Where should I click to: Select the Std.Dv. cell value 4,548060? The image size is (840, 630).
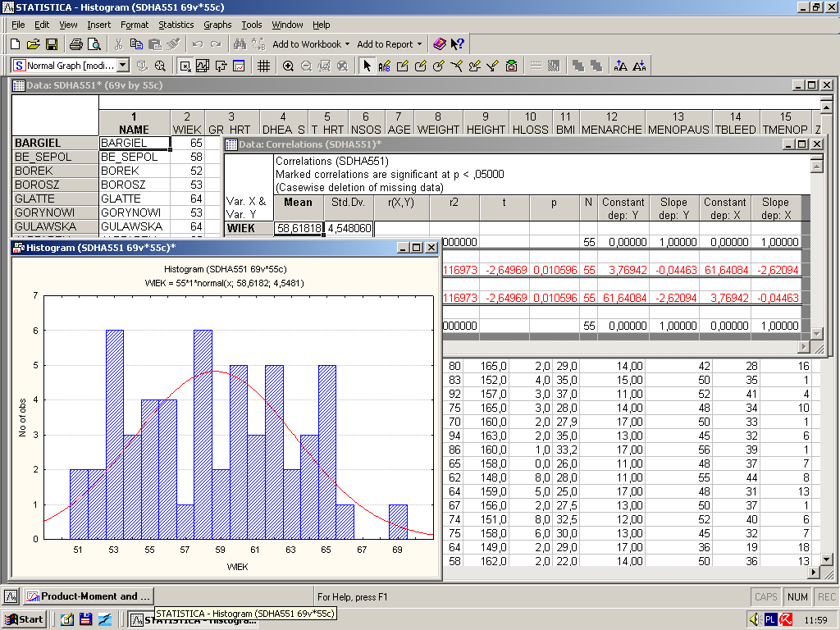pos(349,228)
